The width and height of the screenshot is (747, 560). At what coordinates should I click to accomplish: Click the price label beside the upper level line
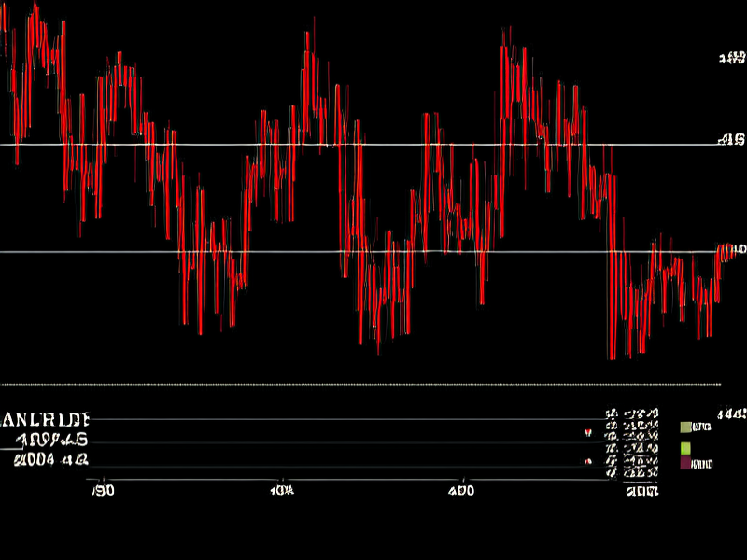coord(731,141)
